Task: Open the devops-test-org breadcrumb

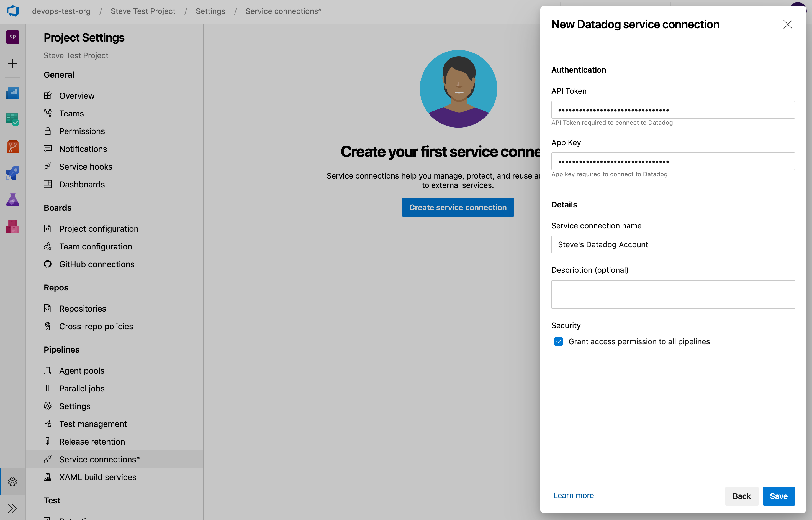Action: 61,11
